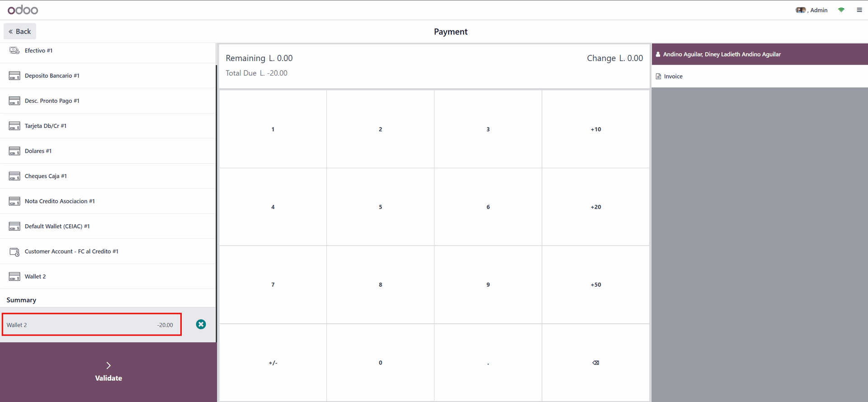The width and height of the screenshot is (868, 402).
Task: Click the Customer Account payment icon
Action: (14, 252)
